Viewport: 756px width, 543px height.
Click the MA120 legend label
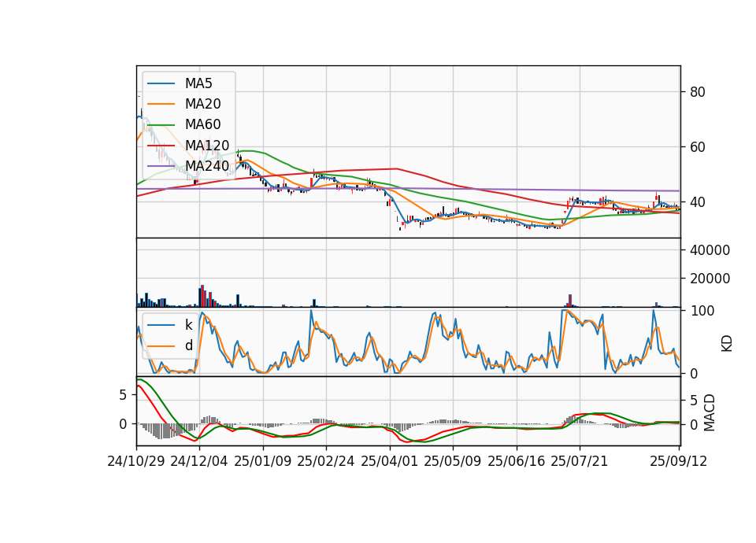(x=207, y=145)
